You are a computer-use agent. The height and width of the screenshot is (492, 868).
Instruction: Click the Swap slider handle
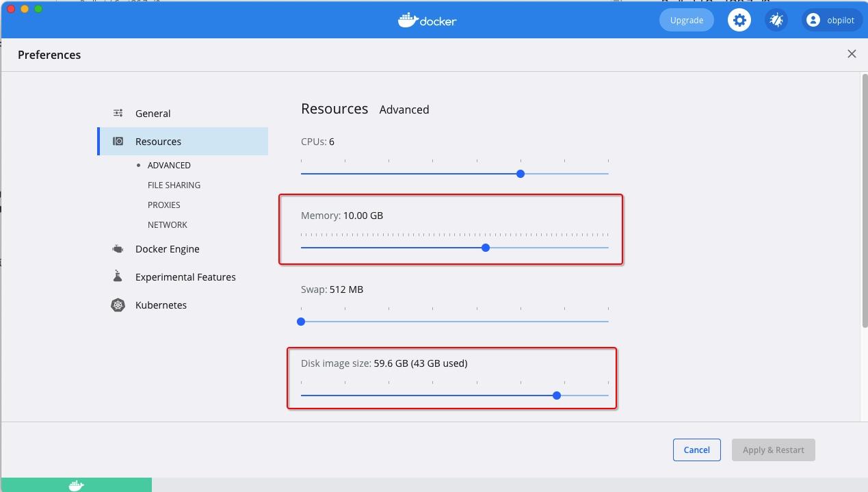pyautogui.click(x=301, y=322)
